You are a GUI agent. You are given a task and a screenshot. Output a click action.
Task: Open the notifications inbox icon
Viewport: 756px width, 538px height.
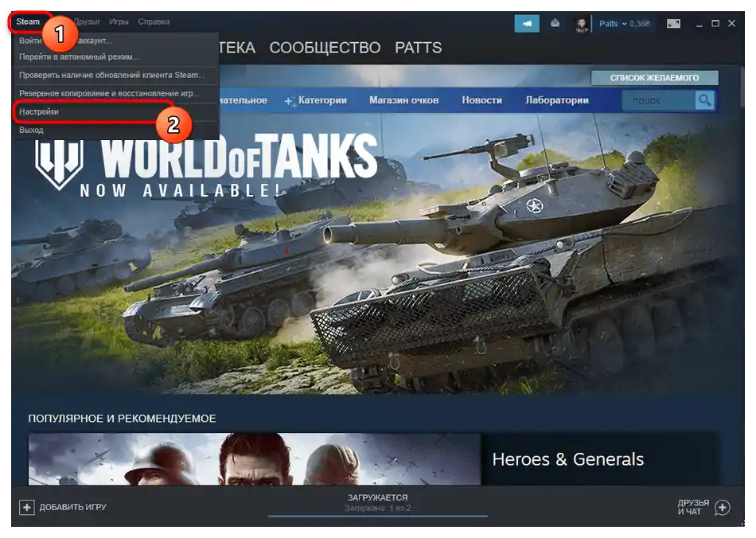tap(555, 22)
